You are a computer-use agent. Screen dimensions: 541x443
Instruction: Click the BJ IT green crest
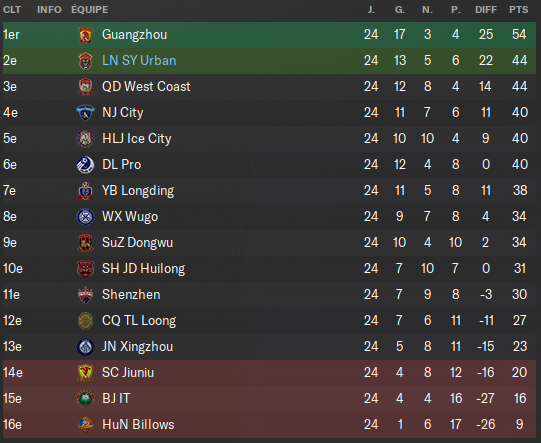[x=85, y=399]
